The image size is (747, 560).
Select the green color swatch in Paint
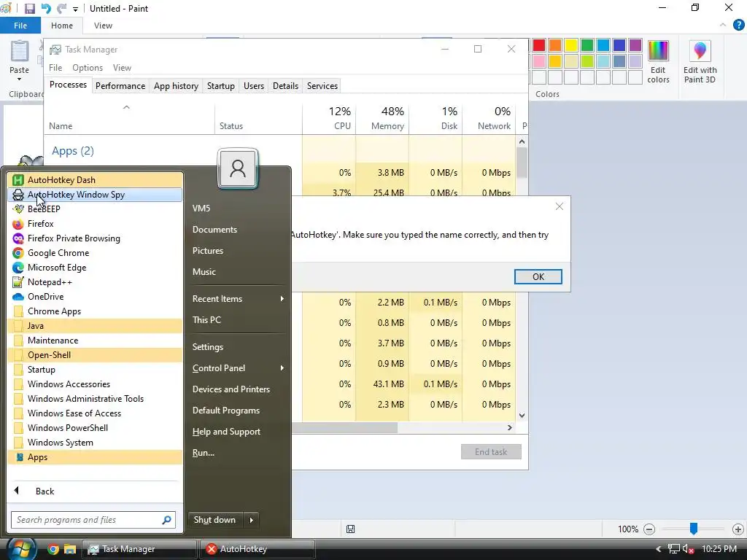(587, 45)
